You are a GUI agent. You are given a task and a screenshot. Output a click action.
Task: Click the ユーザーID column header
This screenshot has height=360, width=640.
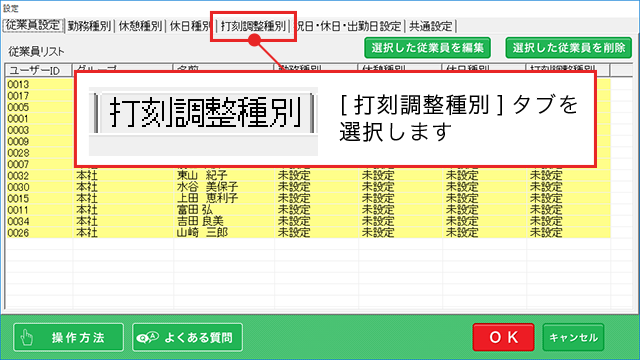tap(39, 70)
